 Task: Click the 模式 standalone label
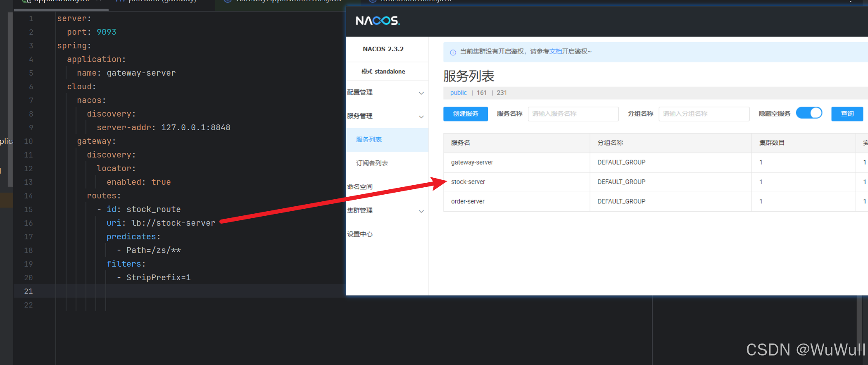point(383,72)
